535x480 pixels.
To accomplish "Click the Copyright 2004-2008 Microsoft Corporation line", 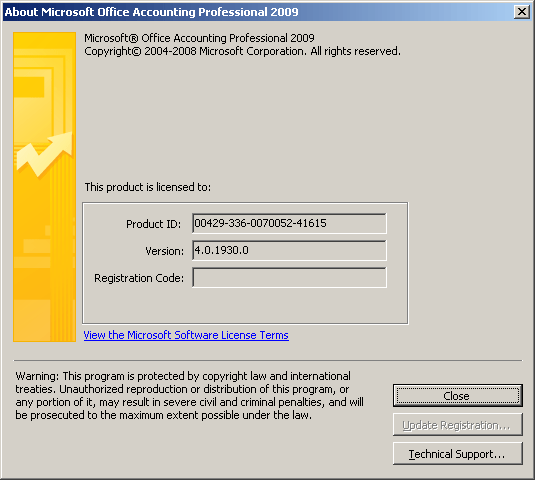I will pos(242,51).
